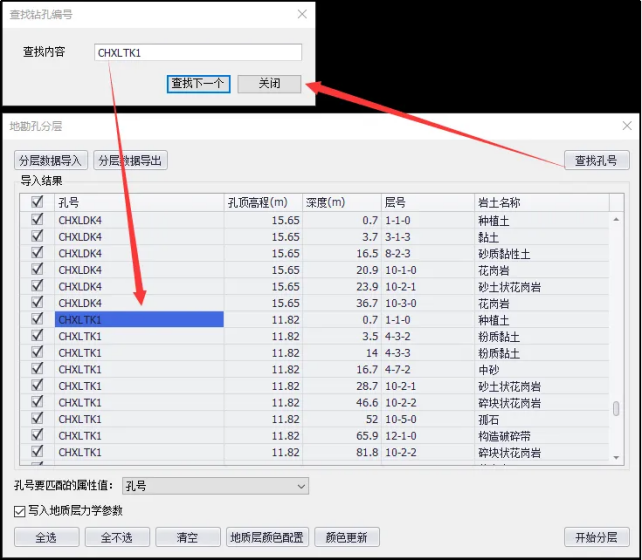Click the 岩土名称 column header
642x560 pixels.
click(x=540, y=203)
